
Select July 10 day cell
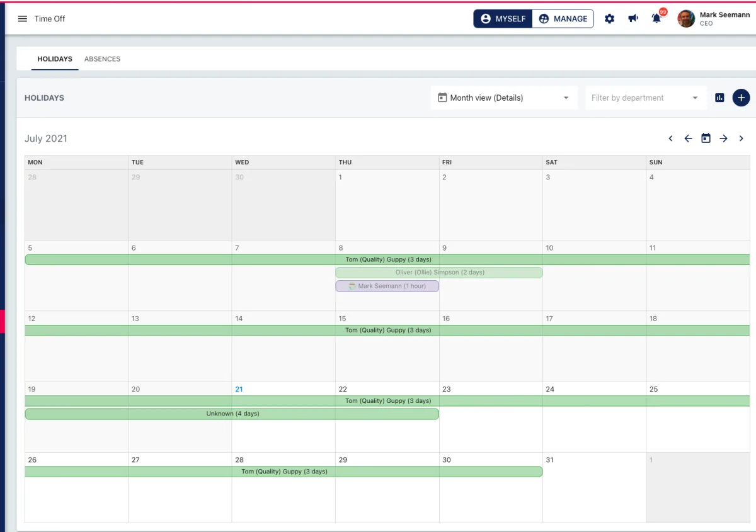[594, 275]
